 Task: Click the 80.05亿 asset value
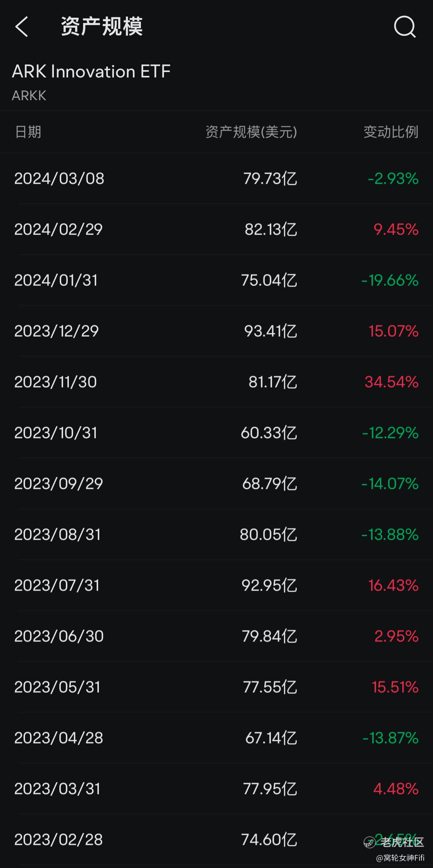(x=268, y=534)
